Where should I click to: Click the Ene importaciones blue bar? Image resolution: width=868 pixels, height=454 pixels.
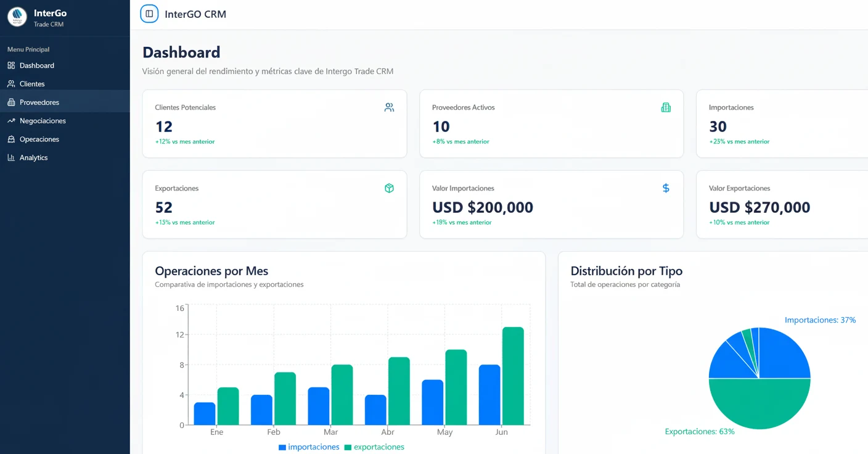coord(205,413)
